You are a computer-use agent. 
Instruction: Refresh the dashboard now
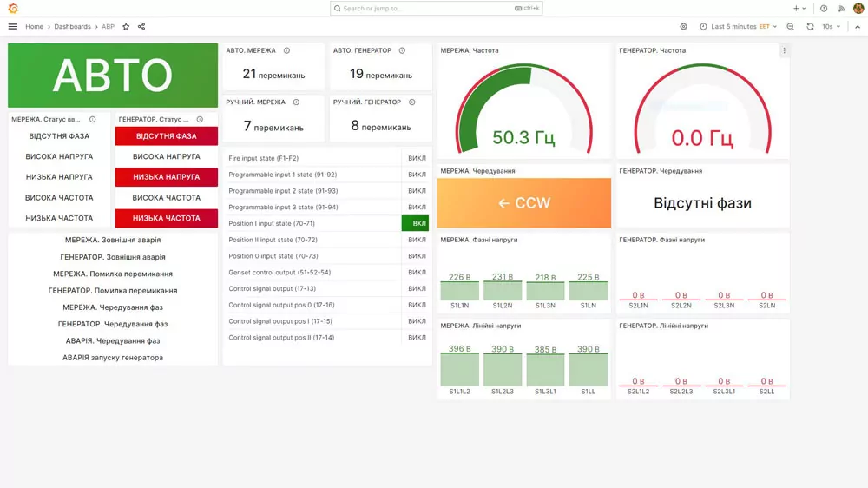tap(811, 27)
